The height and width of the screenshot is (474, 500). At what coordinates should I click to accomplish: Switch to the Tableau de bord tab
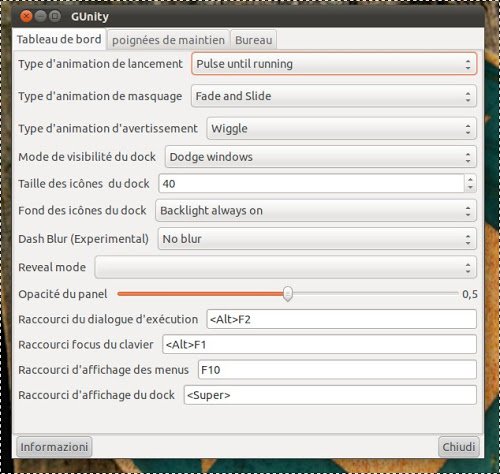click(x=59, y=39)
